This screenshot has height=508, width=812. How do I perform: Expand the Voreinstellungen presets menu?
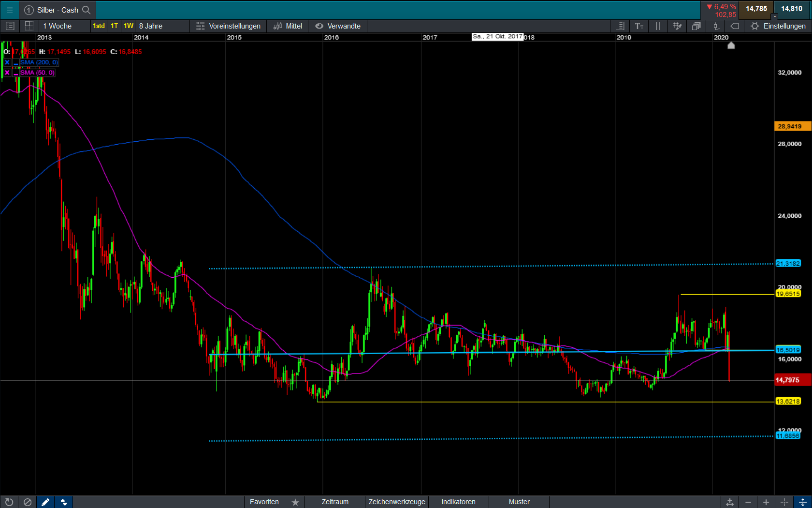228,26
